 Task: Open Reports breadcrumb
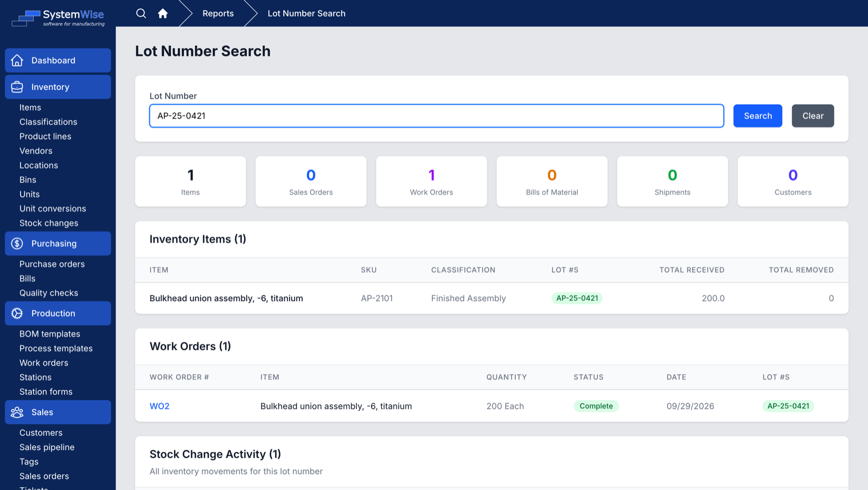click(218, 14)
